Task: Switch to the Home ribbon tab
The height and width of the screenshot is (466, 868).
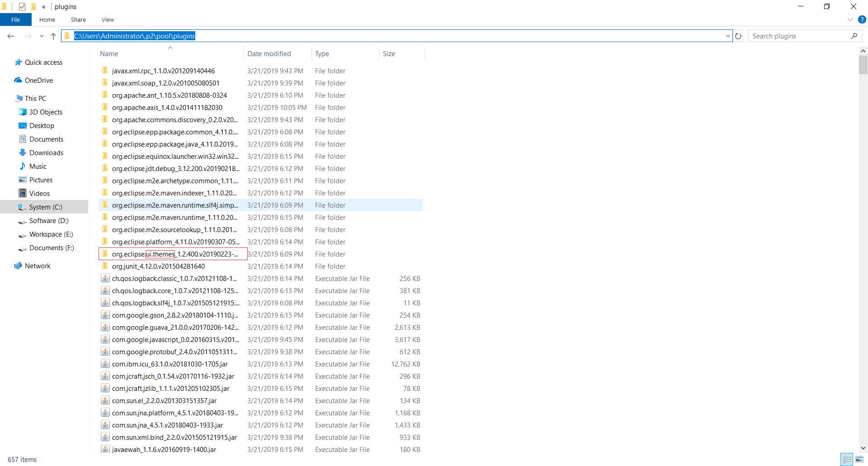Action: 47,19
